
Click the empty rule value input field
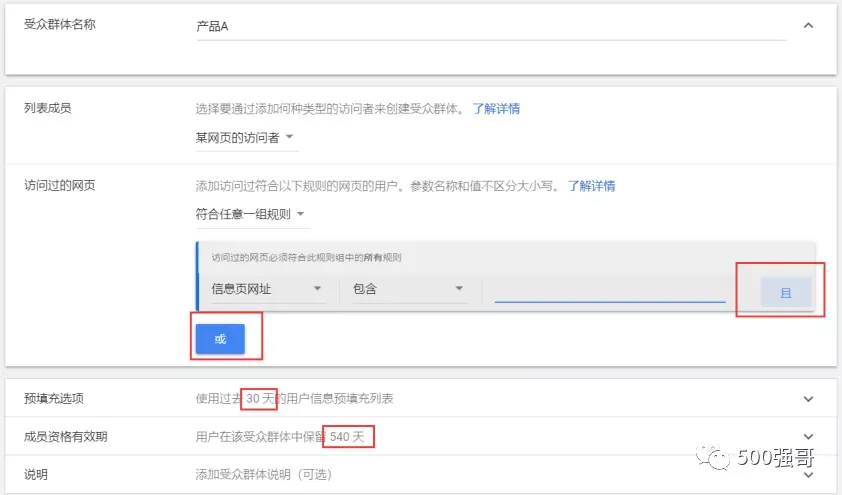point(609,289)
